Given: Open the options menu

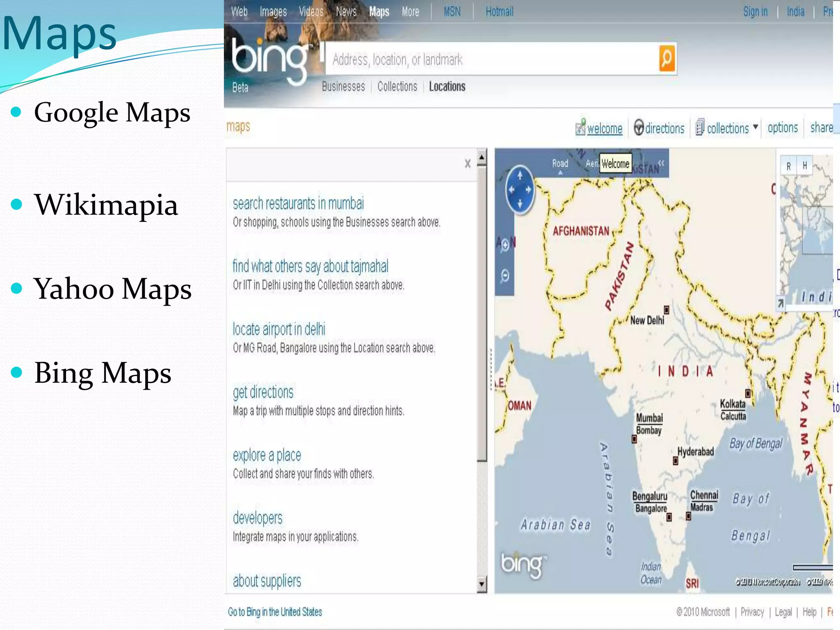Looking at the screenshot, I should [x=783, y=128].
